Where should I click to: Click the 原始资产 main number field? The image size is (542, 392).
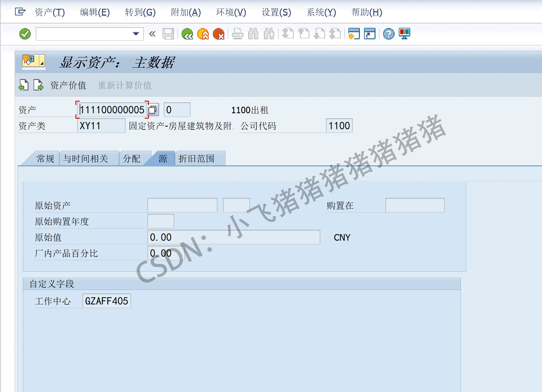182,205
